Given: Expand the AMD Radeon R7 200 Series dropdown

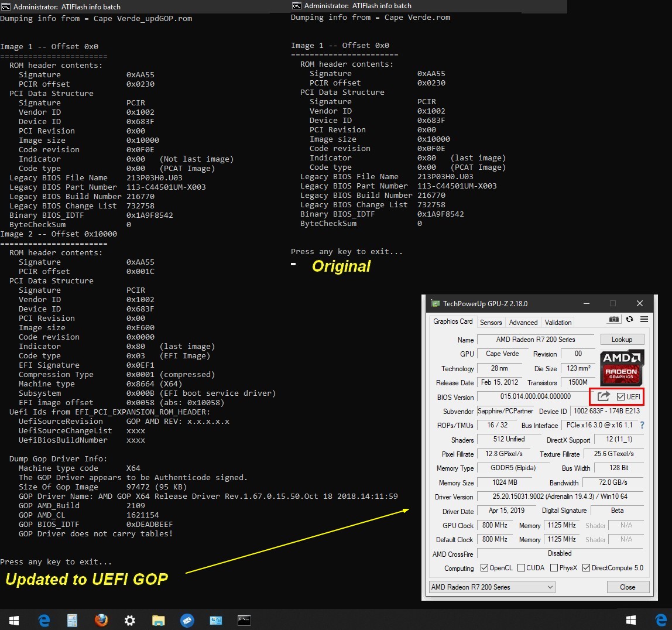Looking at the screenshot, I should point(492,587).
